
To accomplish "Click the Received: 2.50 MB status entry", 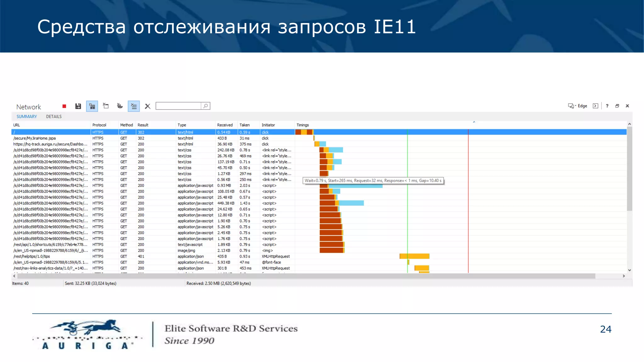I will click(x=219, y=283).
